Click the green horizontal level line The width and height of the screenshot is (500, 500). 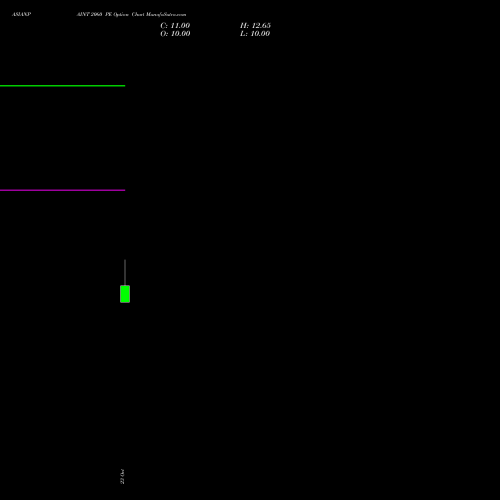(62, 86)
